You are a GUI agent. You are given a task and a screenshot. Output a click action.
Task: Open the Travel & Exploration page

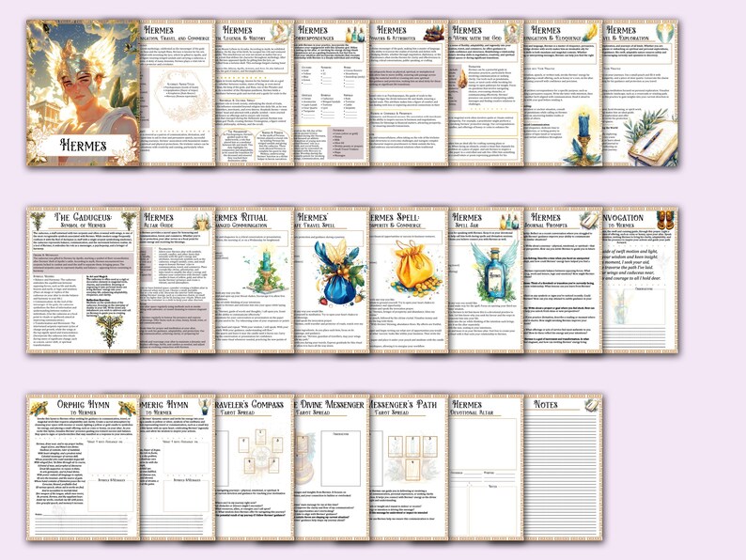click(641, 93)
